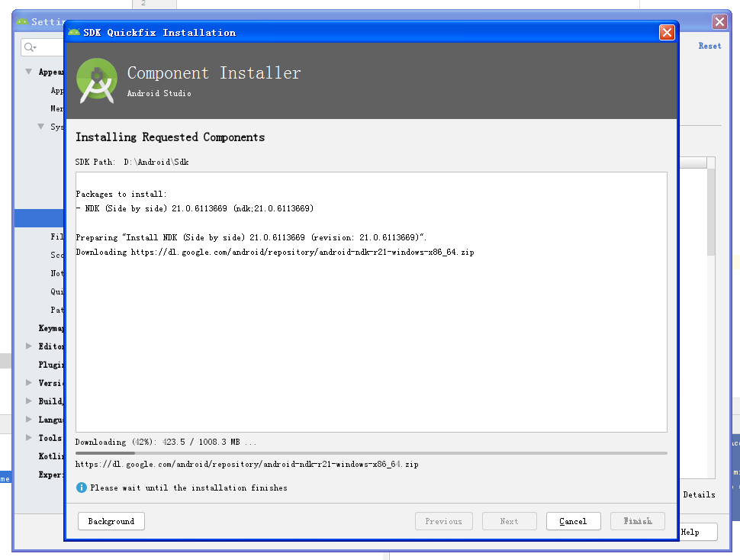
Task: Click the Downloading URL line in log
Action: tap(275, 252)
